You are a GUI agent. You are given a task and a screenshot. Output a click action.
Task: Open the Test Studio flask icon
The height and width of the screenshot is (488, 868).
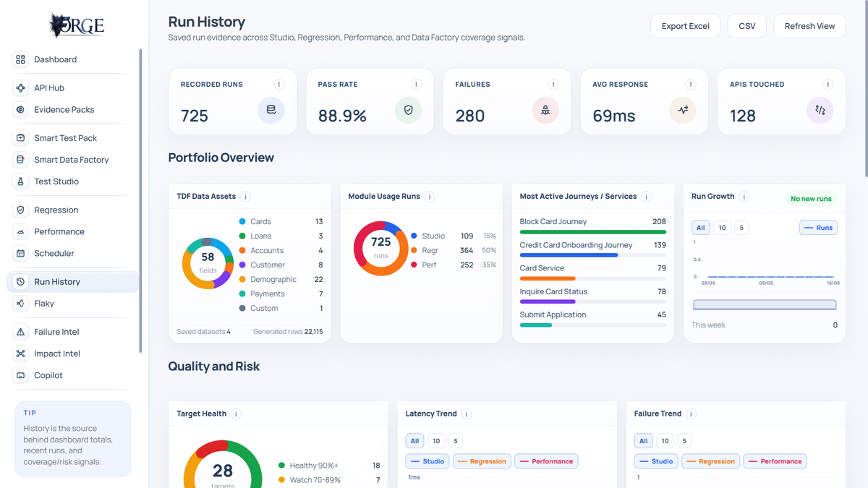(20, 181)
